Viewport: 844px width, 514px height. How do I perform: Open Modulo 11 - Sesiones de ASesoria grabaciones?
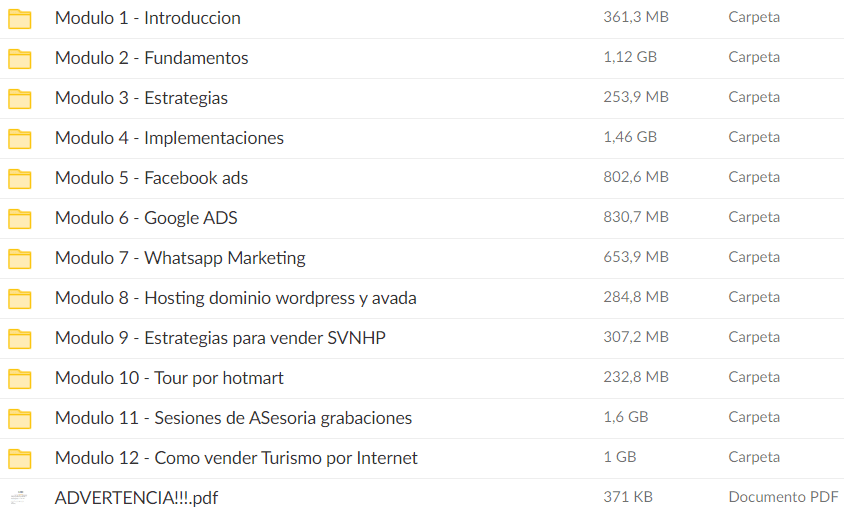click(233, 418)
